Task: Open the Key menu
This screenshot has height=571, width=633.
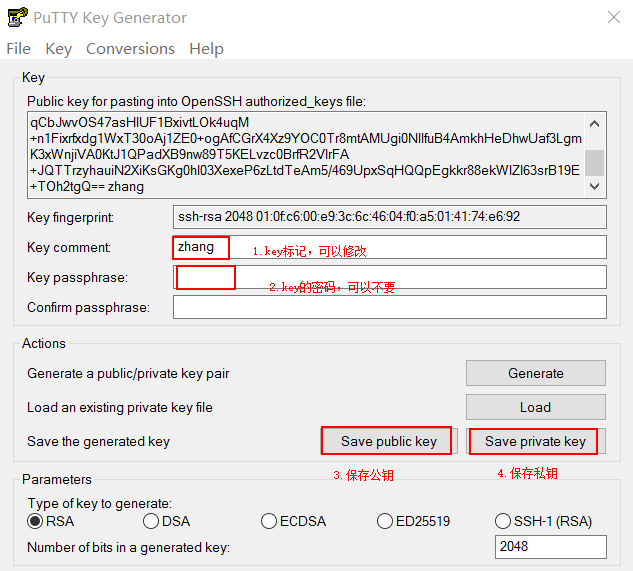Action: 59,49
